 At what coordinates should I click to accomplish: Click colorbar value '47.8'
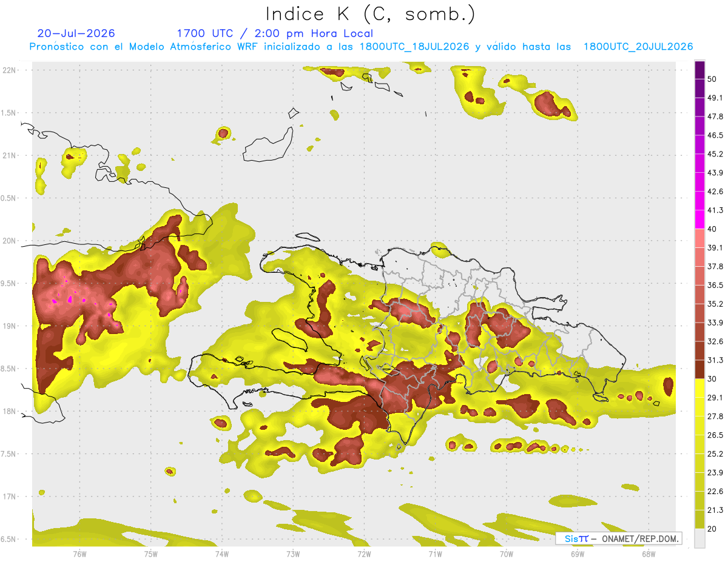coord(715,116)
